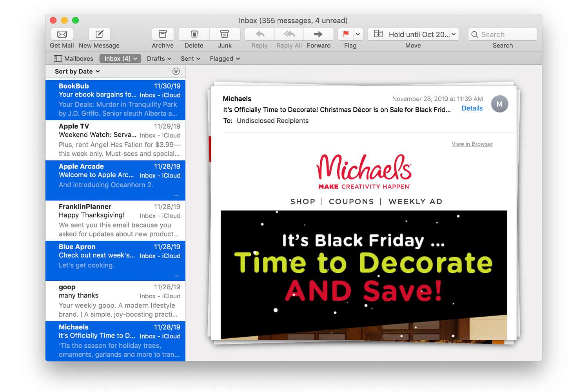Click the Search field
The width and height of the screenshot is (588, 392).
click(503, 34)
